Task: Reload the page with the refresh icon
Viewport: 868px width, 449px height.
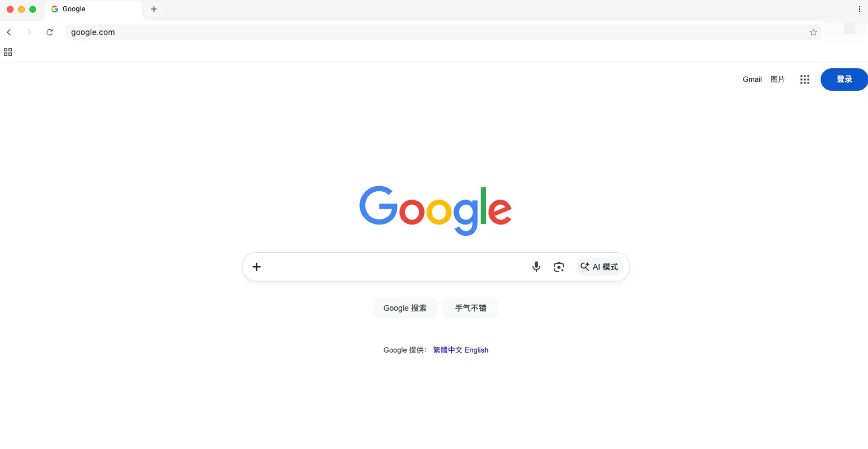Action: point(50,32)
